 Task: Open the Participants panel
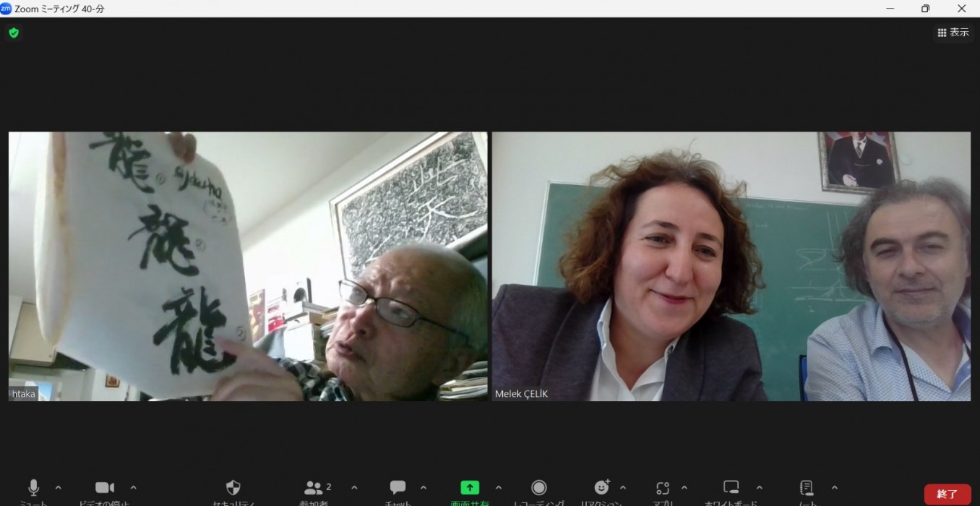point(314,488)
